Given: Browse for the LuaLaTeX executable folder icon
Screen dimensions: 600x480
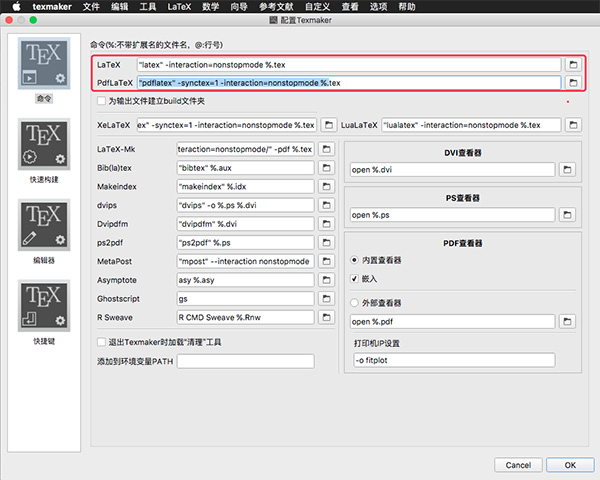Looking at the screenshot, I should click(573, 125).
